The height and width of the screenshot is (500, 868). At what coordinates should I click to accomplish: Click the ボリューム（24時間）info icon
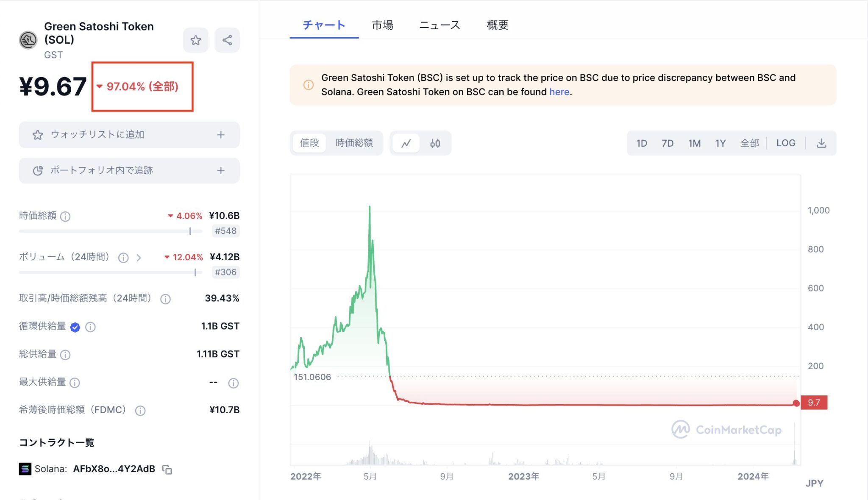coord(123,257)
